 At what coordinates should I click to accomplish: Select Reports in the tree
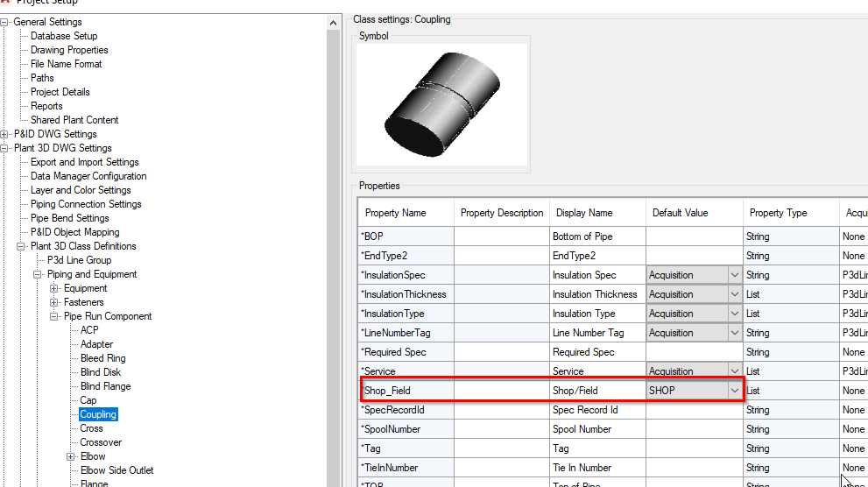[x=46, y=106]
